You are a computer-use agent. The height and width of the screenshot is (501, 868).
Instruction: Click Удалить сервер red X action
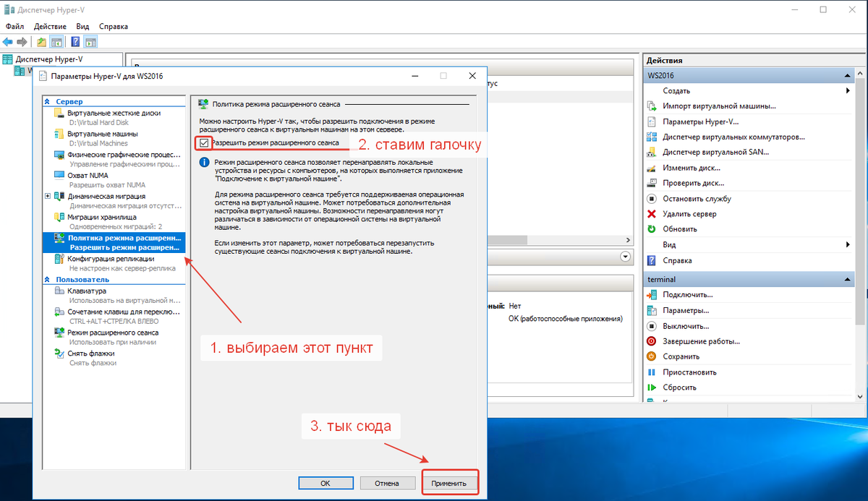(689, 214)
